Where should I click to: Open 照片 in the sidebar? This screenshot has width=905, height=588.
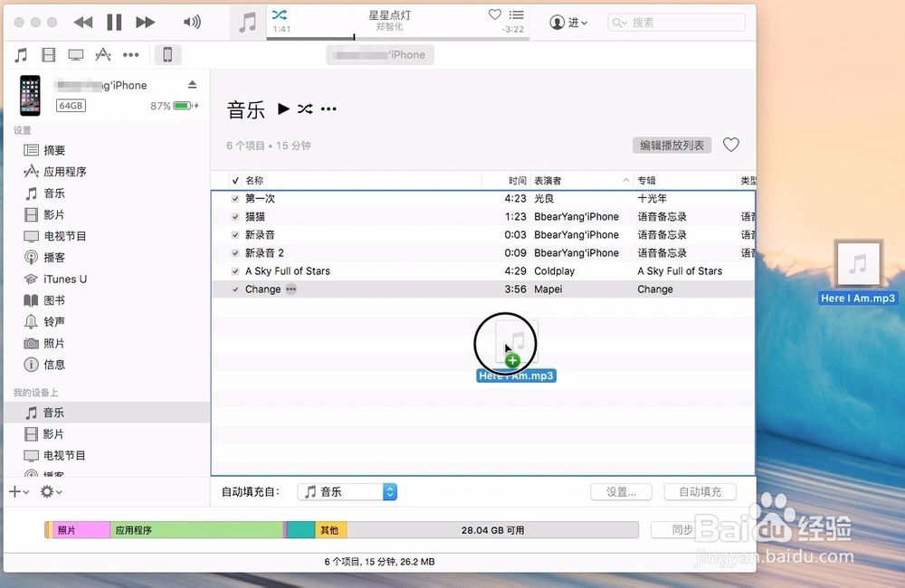click(45, 344)
